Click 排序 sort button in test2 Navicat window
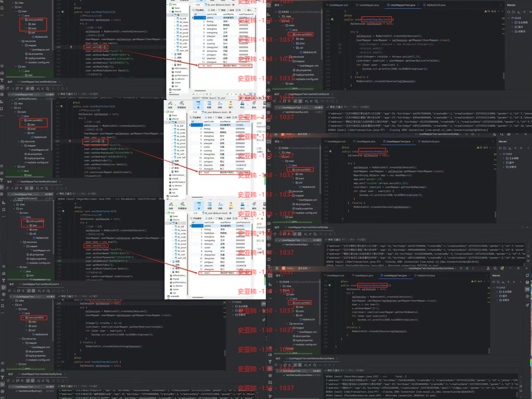This screenshot has height=399, width=532. click(227, 118)
